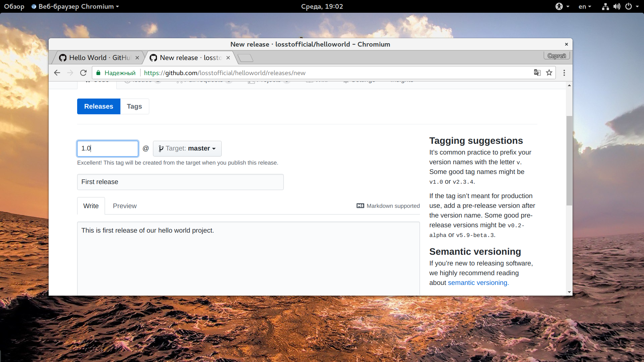Go back using the browser back arrow
Screen dimensions: 644x362
[57, 73]
